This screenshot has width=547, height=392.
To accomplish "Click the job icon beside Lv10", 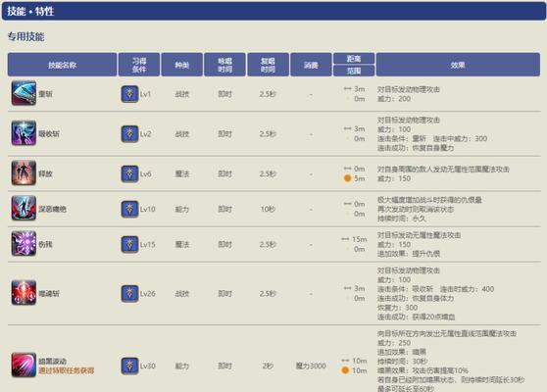I will (129, 209).
